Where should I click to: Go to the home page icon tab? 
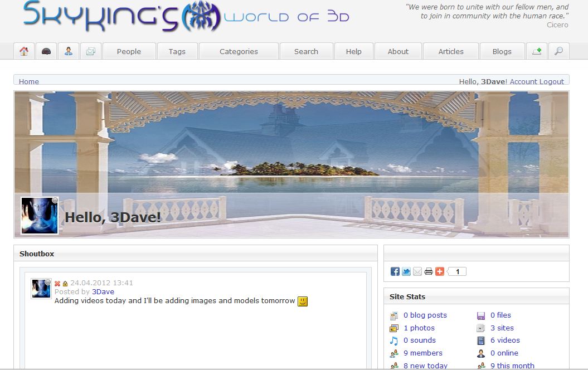tap(24, 51)
